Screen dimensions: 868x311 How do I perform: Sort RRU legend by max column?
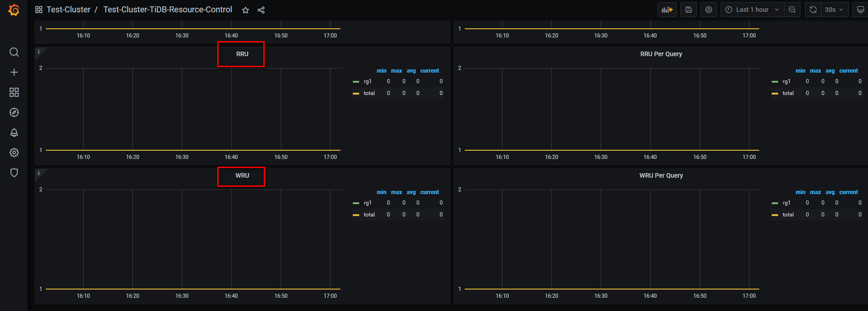(x=397, y=71)
